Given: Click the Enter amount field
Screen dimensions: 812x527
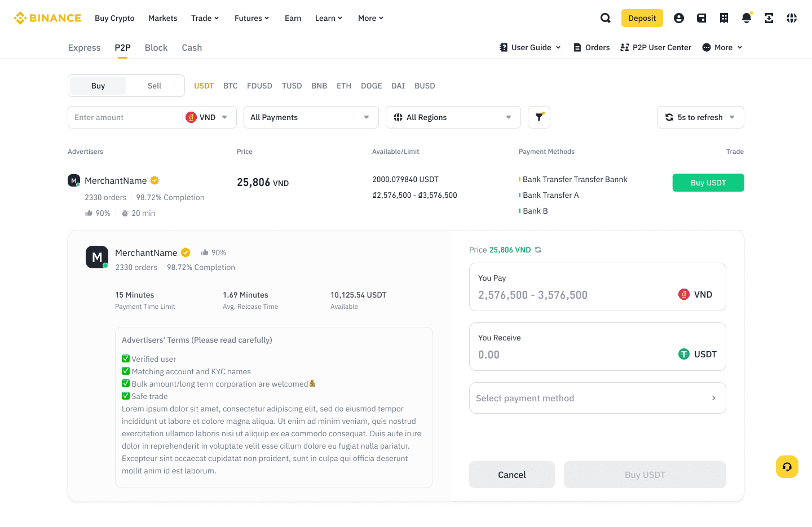Looking at the screenshot, I should [x=126, y=117].
